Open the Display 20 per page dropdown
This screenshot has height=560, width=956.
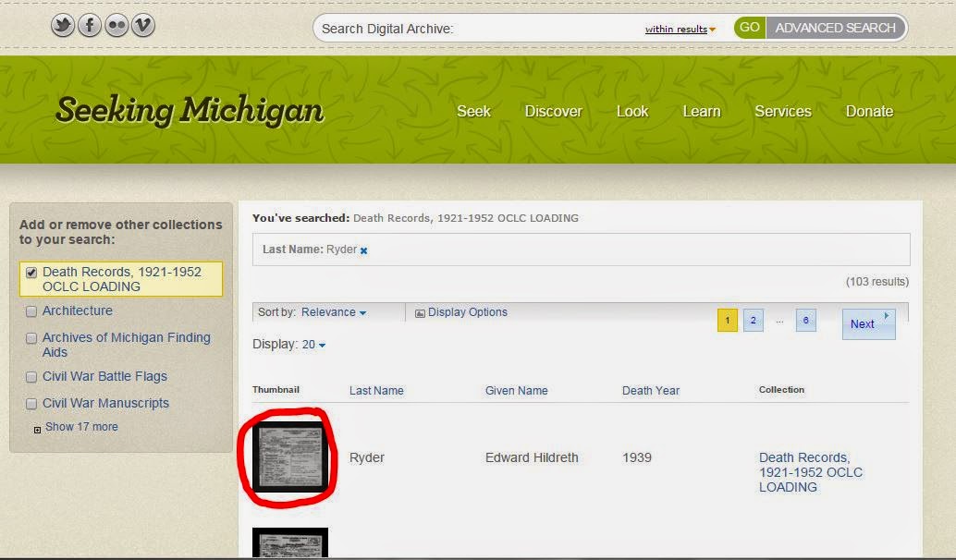[313, 345]
